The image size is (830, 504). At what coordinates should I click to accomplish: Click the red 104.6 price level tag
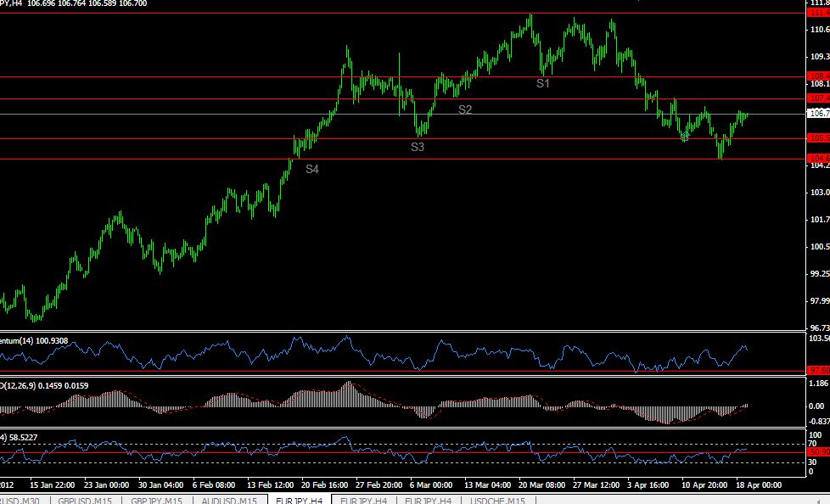click(x=818, y=159)
